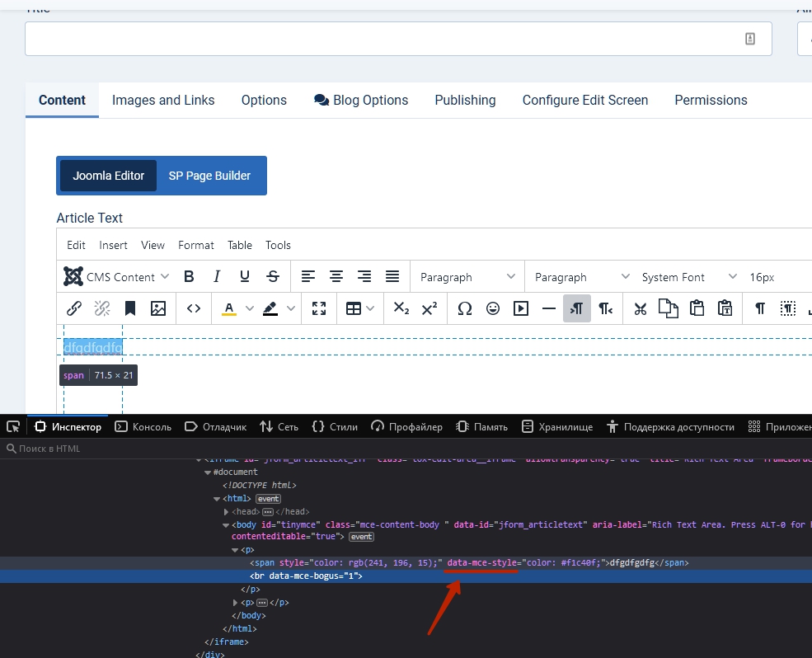Switch editor to SP Page Builder

[x=209, y=176]
